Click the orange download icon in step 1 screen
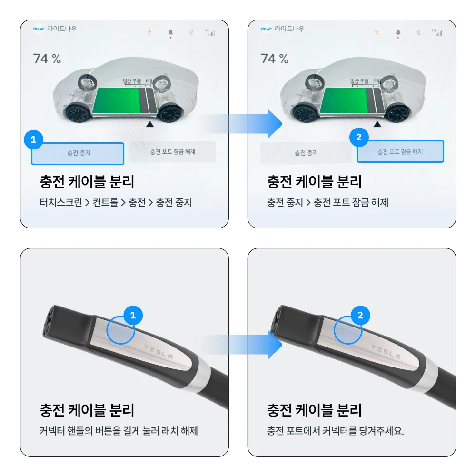476x476 pixels. click(x=149, y=31)
